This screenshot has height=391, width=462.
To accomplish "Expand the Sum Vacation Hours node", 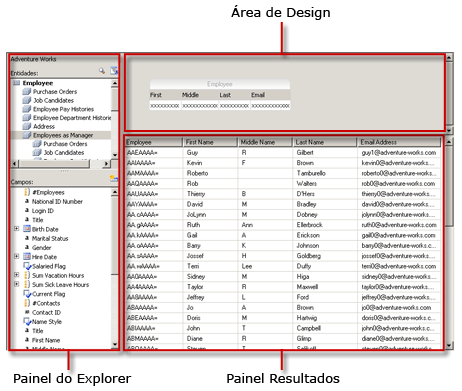I will [16, 275].
